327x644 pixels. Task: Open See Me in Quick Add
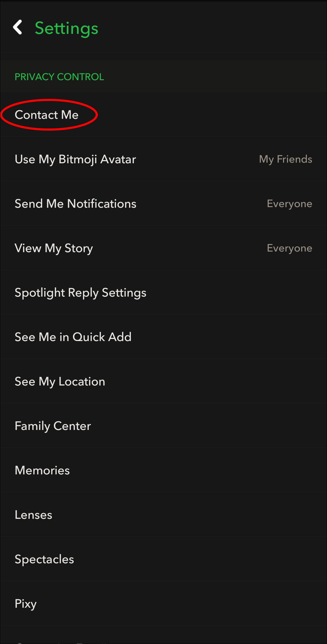coord(73,337)
